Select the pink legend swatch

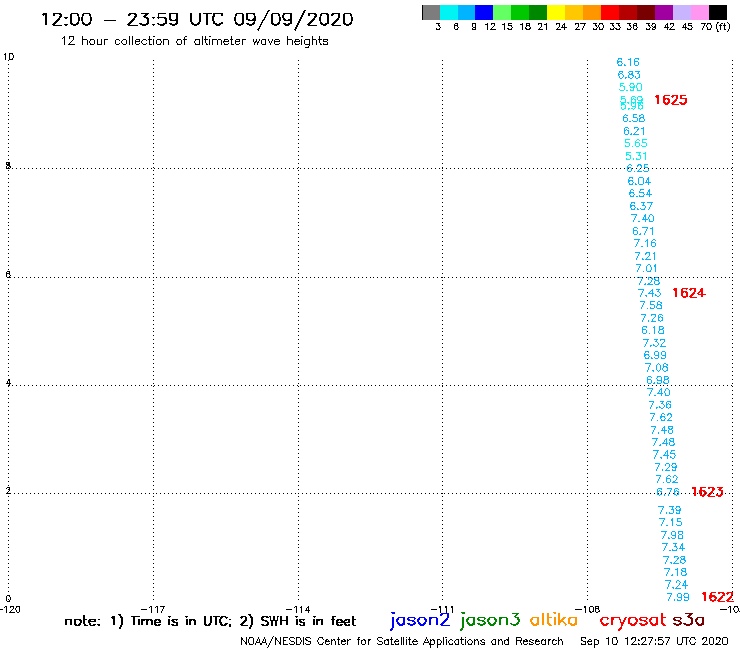click(700, 12)
